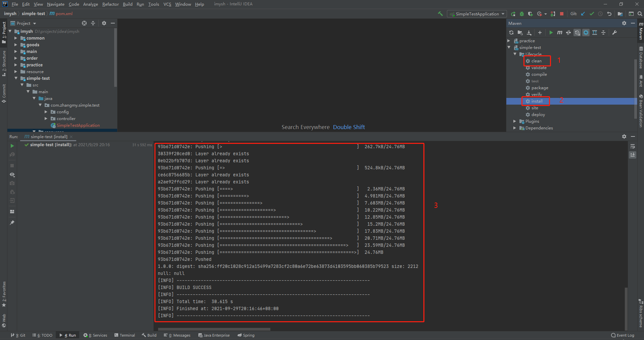The image size is (644, 340).
Task: Close the simple-test [install] Run tab
Action: [x=71, y=137]
